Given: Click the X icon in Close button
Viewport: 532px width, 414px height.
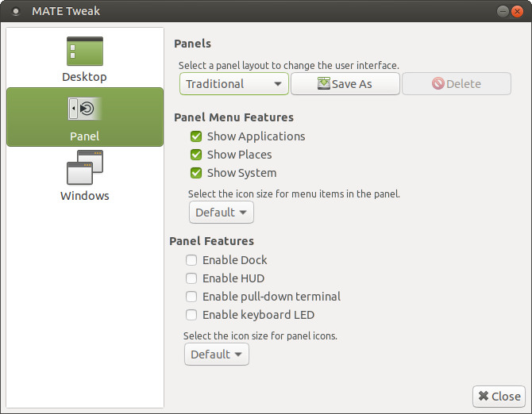Looking at the screenshot, I should (483, 396).
